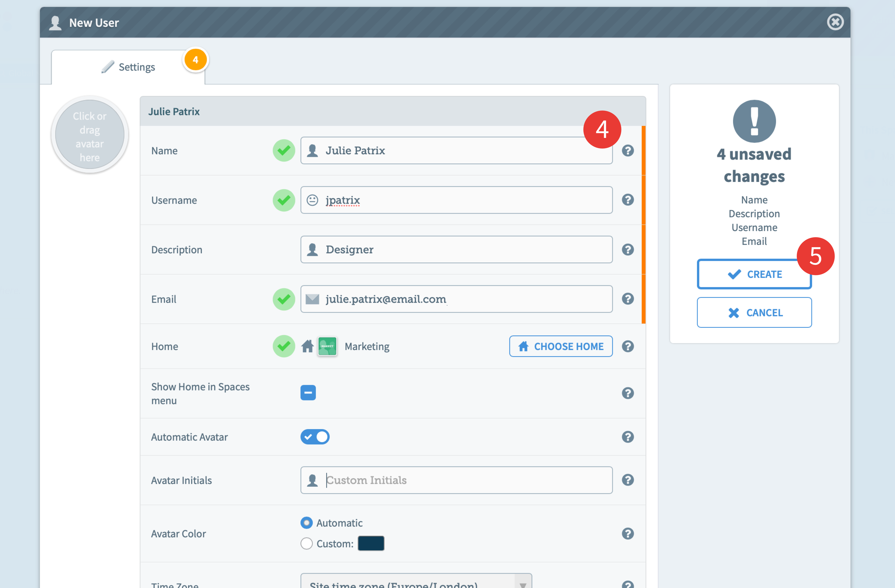Switch to the Settings tab

(128, 67)
